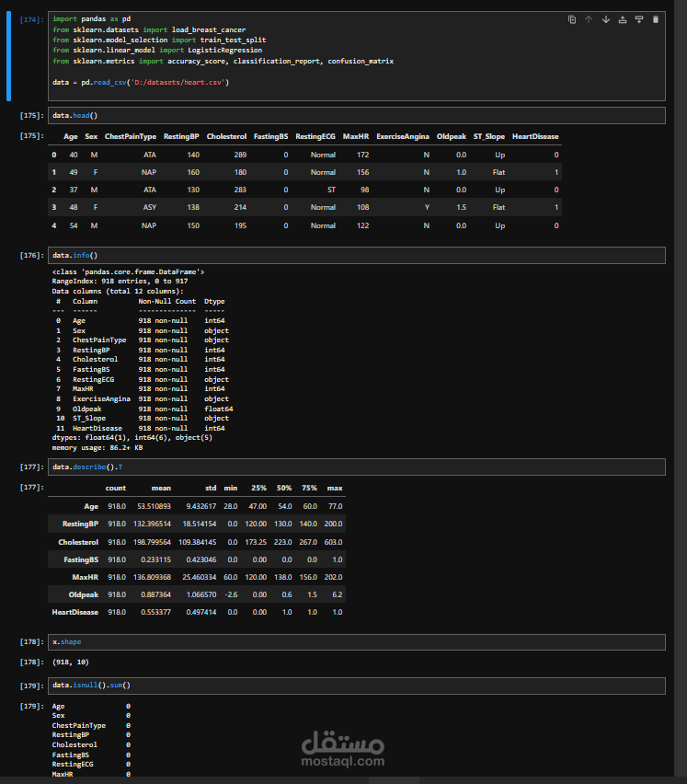Insert a cell above with the toolbar icon
Screen dimensions: 687x784
[x=623, y=19]
